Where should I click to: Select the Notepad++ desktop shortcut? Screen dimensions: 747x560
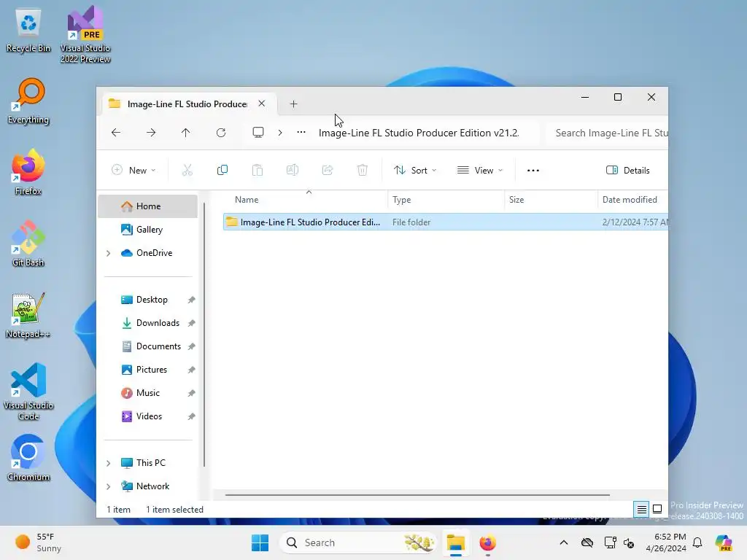(x=28, y=316)
